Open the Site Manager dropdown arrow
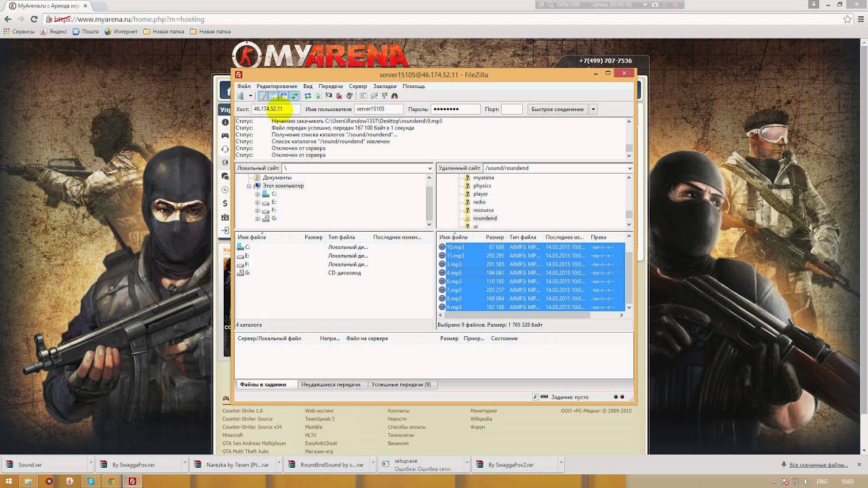Screen dimensions: 868x488 click(250, 96)
